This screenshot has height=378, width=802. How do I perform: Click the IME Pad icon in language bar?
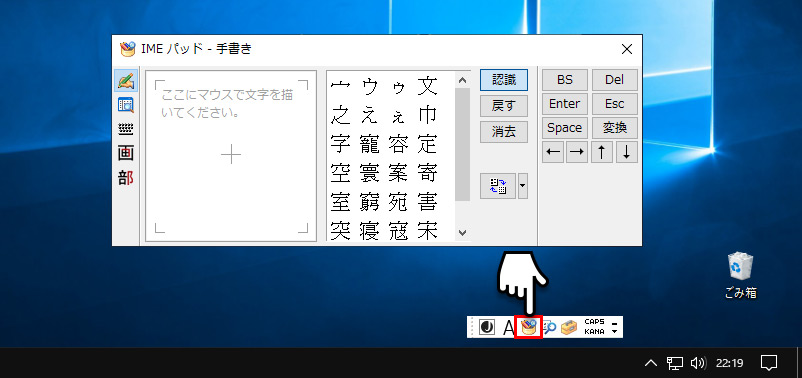pyautogui.click(x=528, y=327)
